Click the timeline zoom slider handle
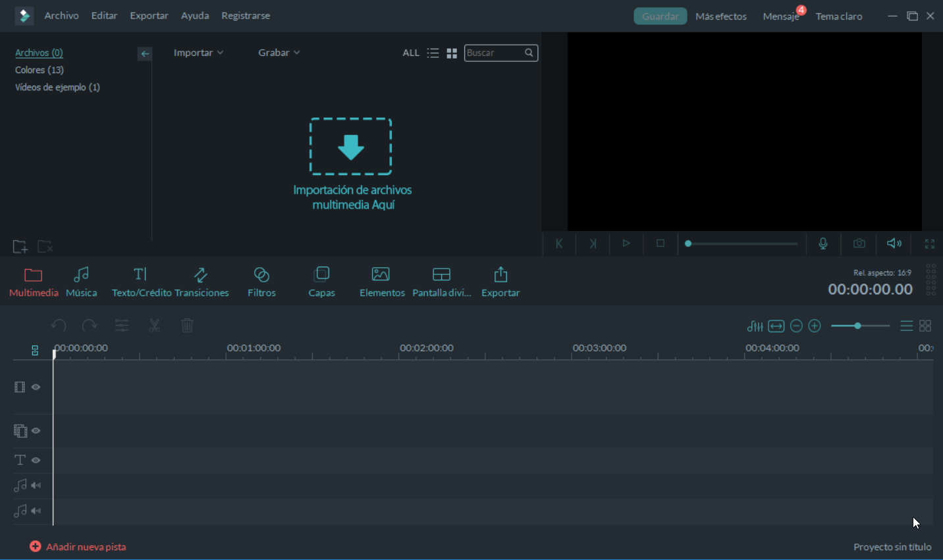The image size is (943, 560). click(857, 326)
